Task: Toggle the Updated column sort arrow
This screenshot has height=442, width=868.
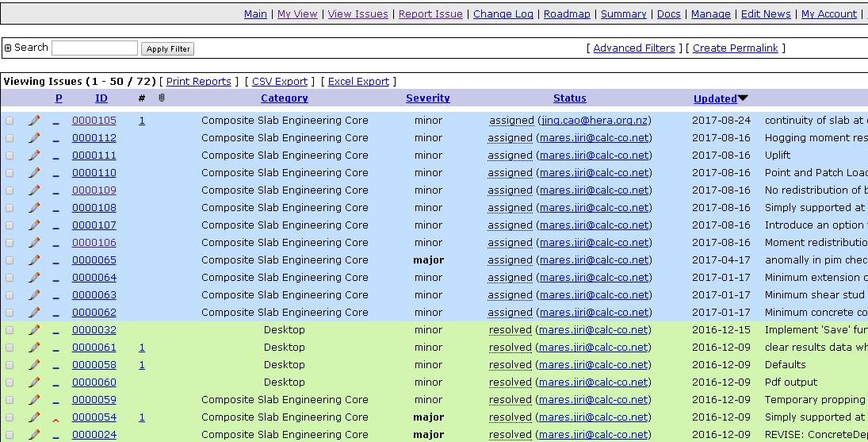Action: (743, 98)
